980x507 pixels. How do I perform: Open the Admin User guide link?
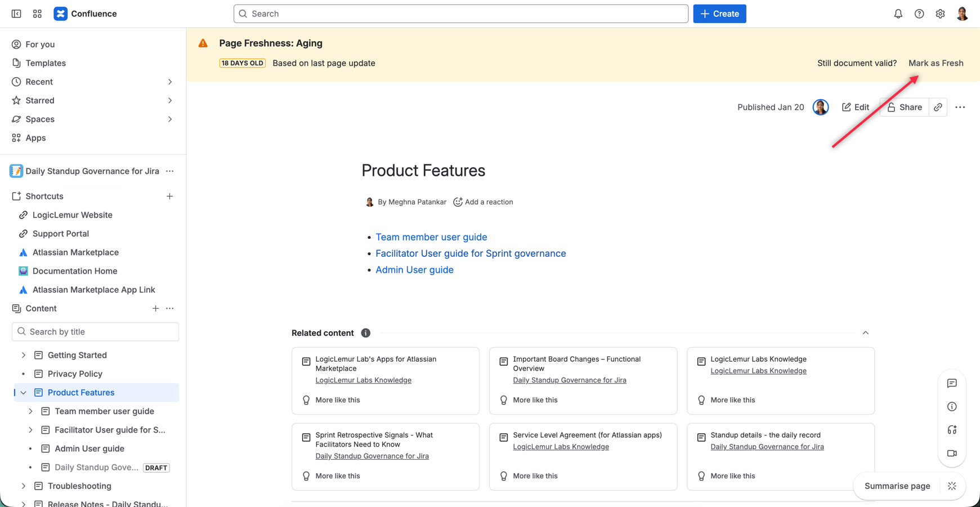[414, 269]
